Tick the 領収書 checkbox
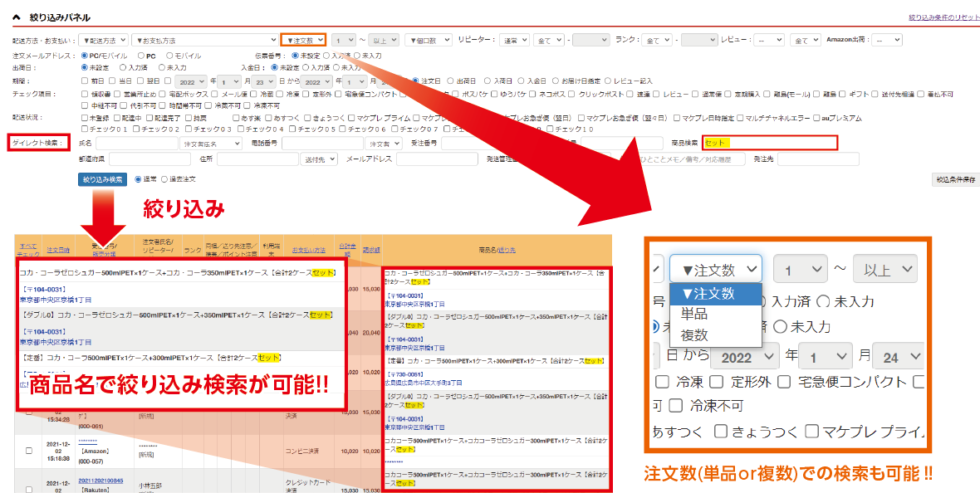Screen dimensions: 980x493 85,95
